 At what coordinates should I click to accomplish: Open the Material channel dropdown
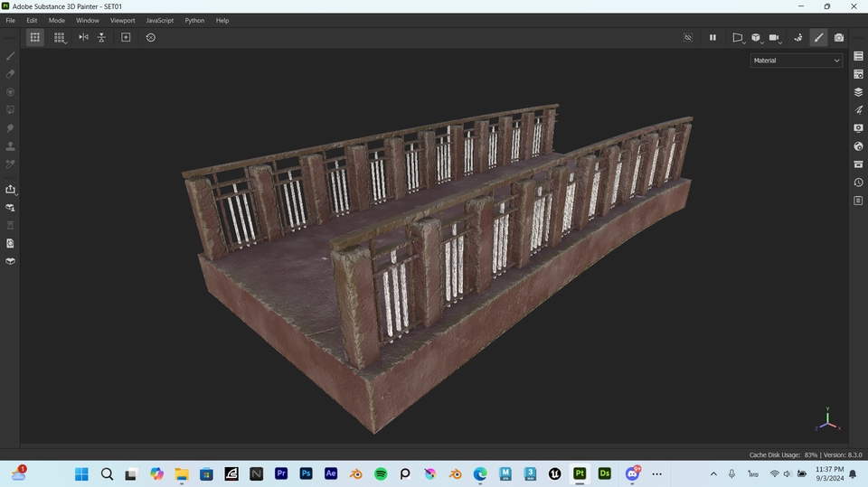(x=797, y=61)
